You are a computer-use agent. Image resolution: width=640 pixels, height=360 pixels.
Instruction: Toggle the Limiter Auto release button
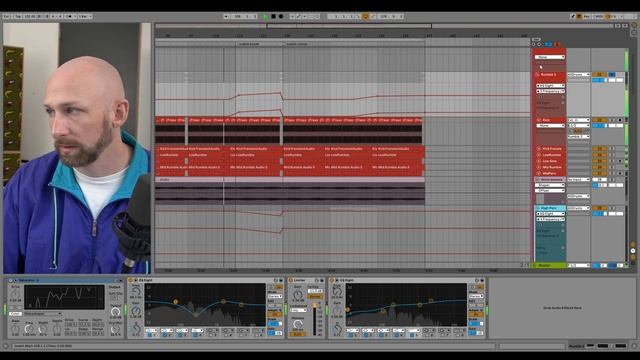pos(298,334)
